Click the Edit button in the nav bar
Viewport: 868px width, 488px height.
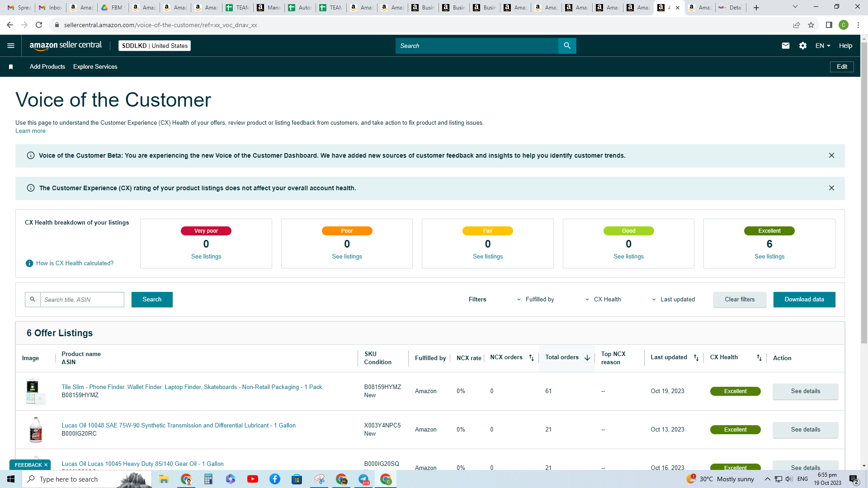pos(842,67)
